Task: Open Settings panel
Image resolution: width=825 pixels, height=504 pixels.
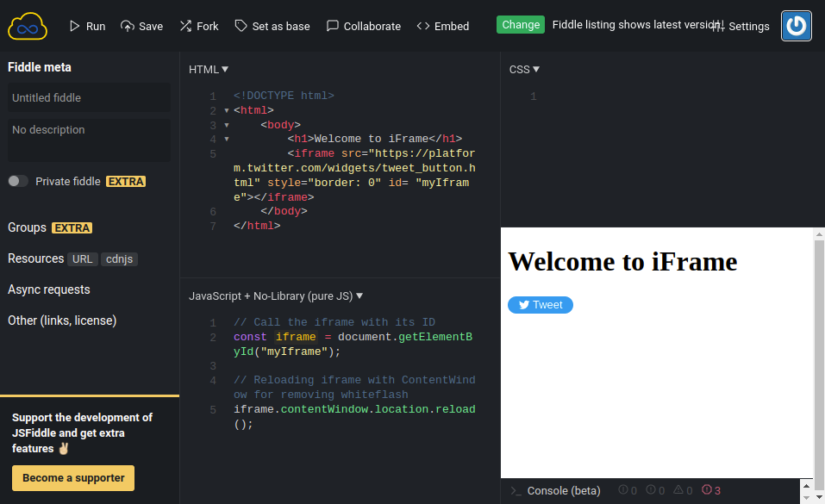Action: (741, 26)
